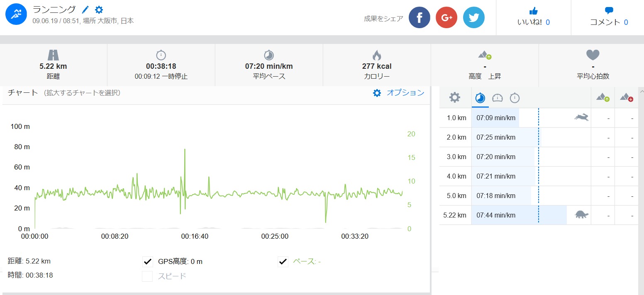
Task: Click the splits panel scroll-up arrow
Action: tap(642, 91)
